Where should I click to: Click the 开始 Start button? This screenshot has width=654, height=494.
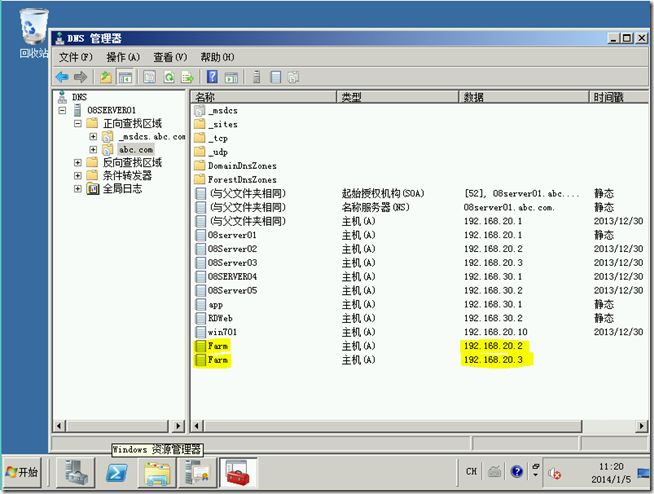[23, 472]
